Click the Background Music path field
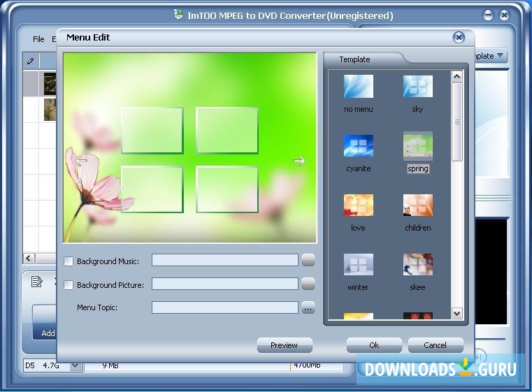 click(x=225, y=260)
